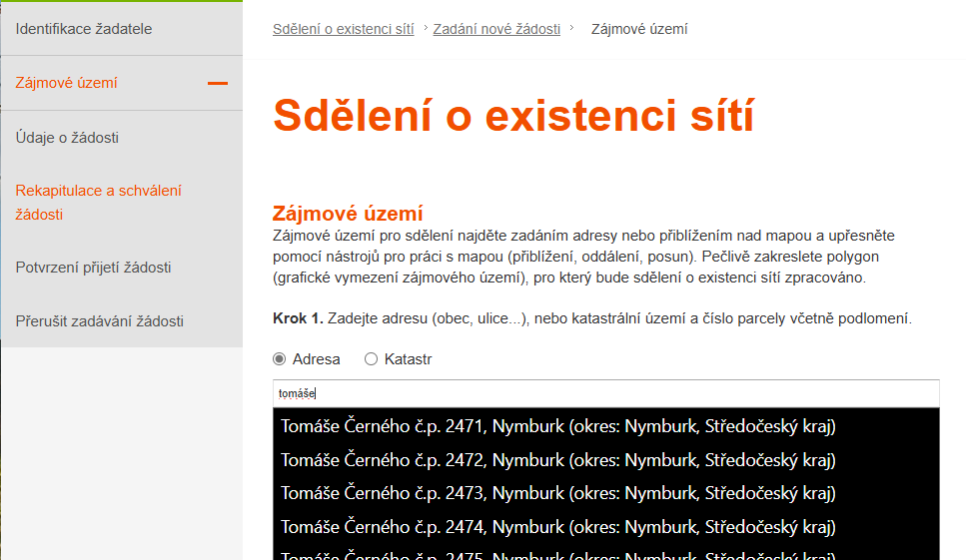
Task: Select the active Zájmové území sidebar item
Action: [x=66, y=83]
